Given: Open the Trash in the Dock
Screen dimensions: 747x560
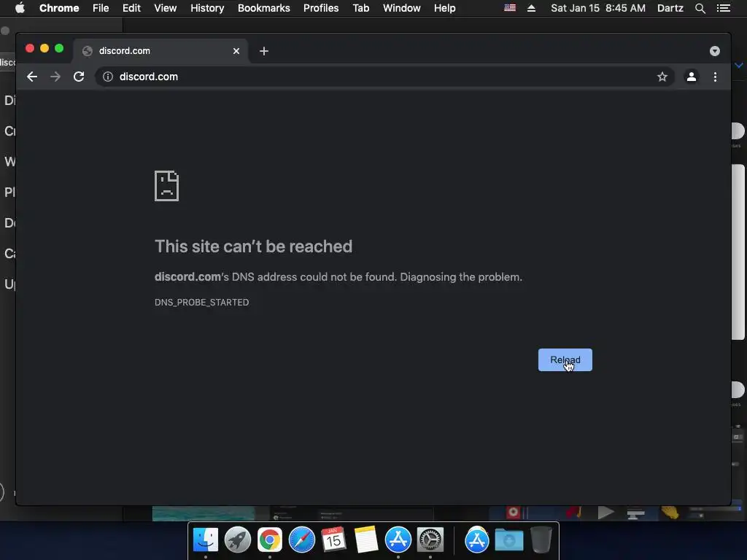Looking at the screenshot, I should point(541,540).
